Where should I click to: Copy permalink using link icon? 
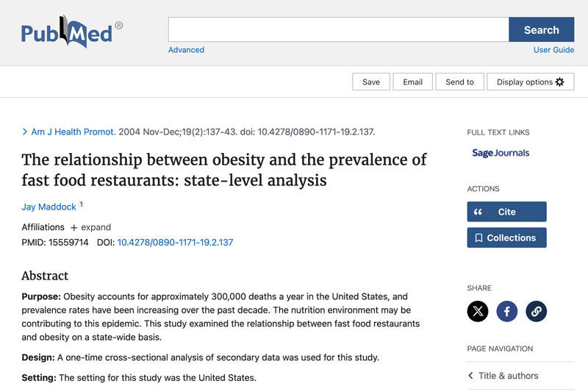click(x=537, y=311)
